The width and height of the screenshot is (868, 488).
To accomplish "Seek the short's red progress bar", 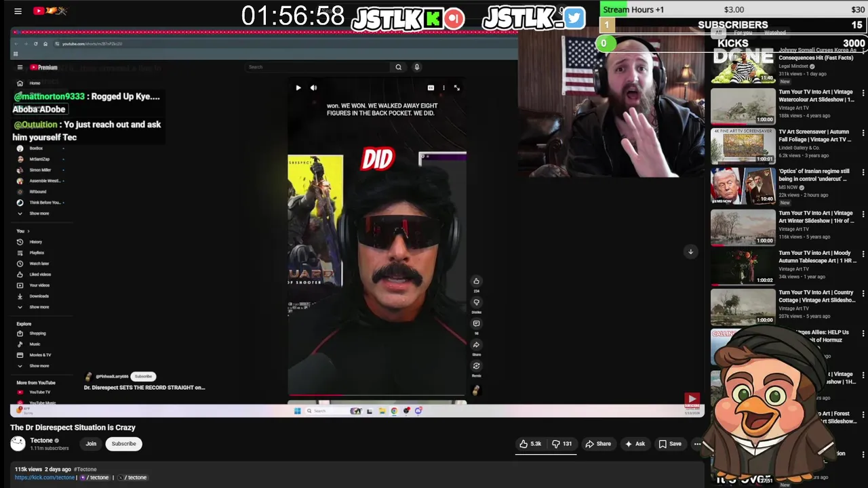I will [x=377, y=394].
